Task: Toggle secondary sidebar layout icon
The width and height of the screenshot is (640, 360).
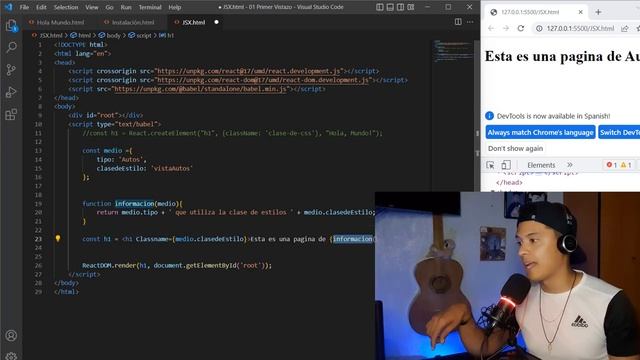Action: [x=400, y=7]
